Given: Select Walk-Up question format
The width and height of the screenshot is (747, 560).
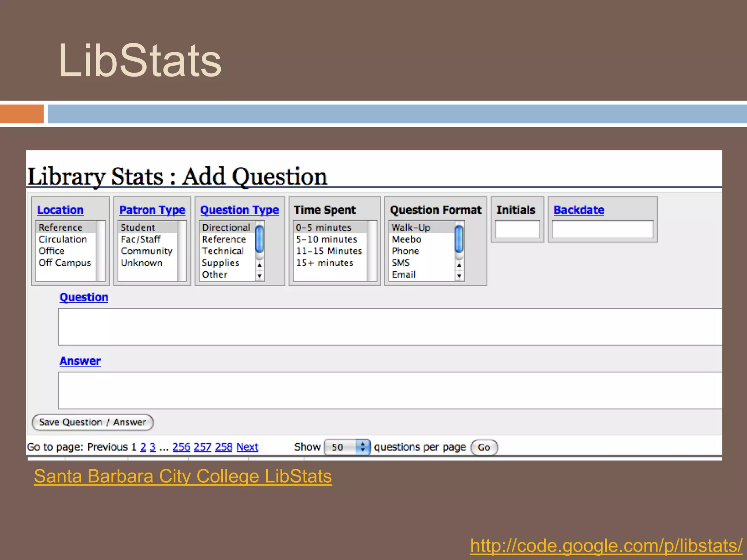Looking at the screenshot, I should 422,227.
